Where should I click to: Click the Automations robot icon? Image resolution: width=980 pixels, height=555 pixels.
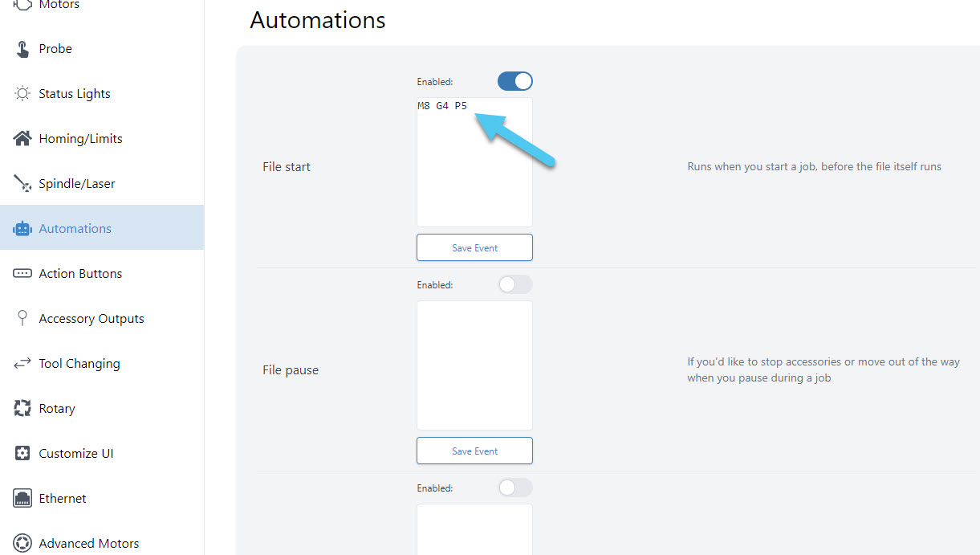[x=22, y=229]
